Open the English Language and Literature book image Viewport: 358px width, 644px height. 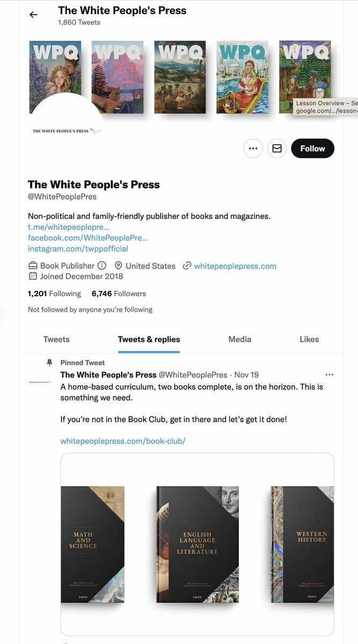click(x=197, y=544)
